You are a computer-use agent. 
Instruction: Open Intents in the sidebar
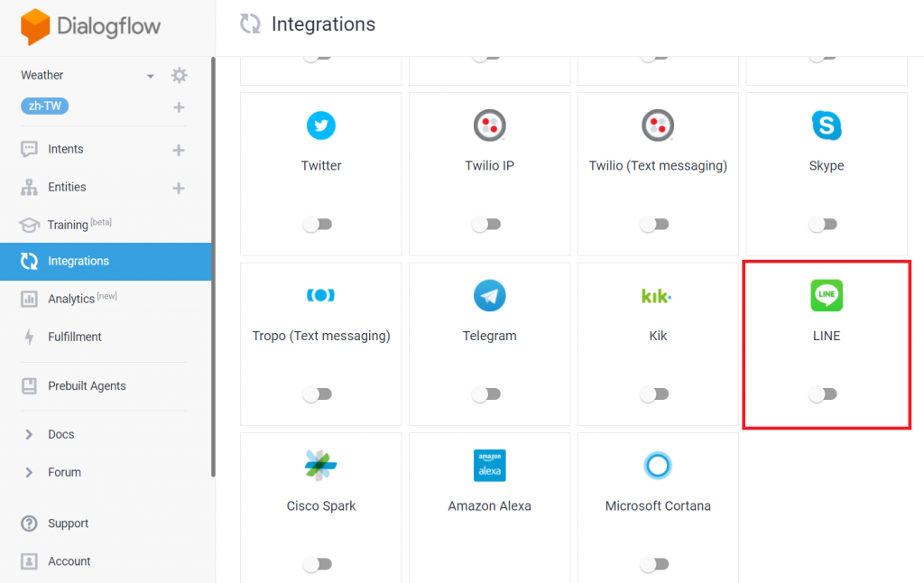point(65,149)
